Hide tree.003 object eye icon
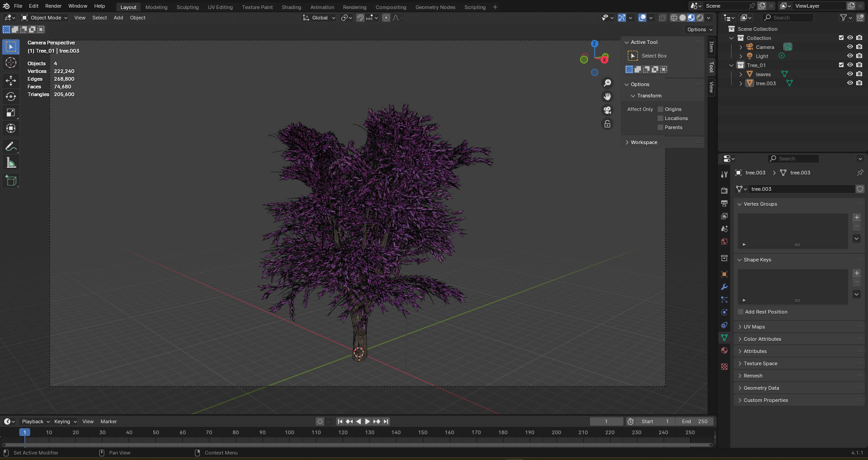 click(x=850, y=83)
